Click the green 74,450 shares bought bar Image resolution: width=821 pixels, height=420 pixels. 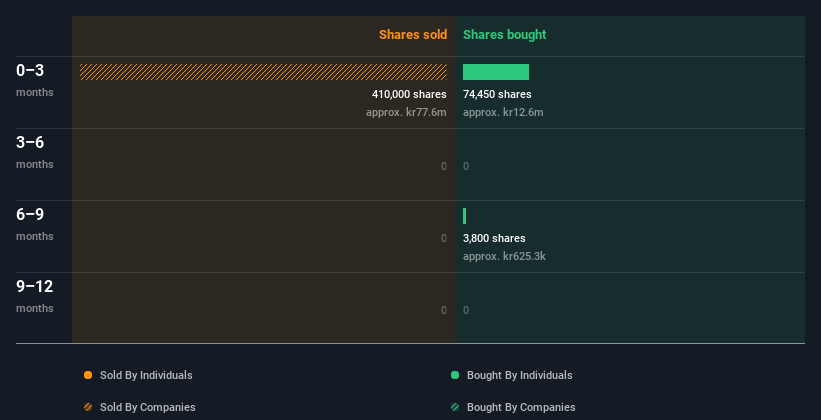(496, 72)
